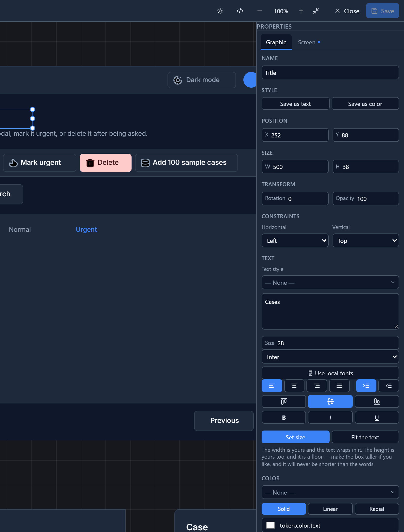Zoom out with the minus icon
This screenshot has height=532, width=404.
259,11
